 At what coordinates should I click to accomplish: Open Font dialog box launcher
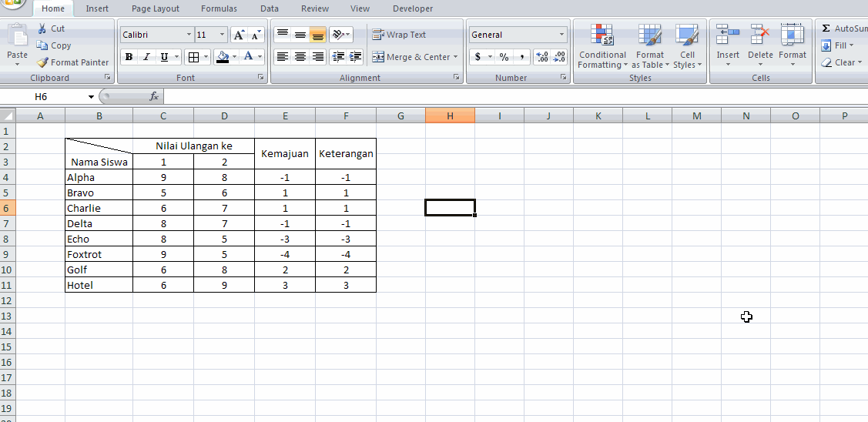coord(261,78)
